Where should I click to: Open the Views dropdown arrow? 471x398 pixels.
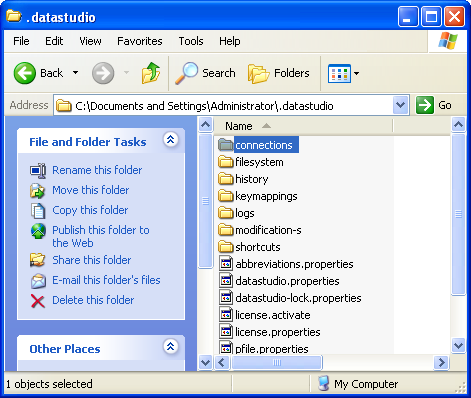(x=356, y=73)
